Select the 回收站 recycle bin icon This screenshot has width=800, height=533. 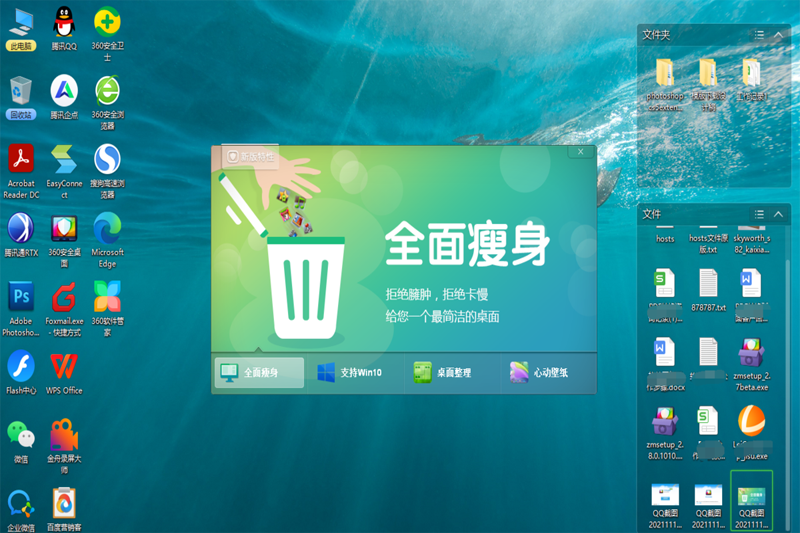pyautogui.click(x=21, y=92)
